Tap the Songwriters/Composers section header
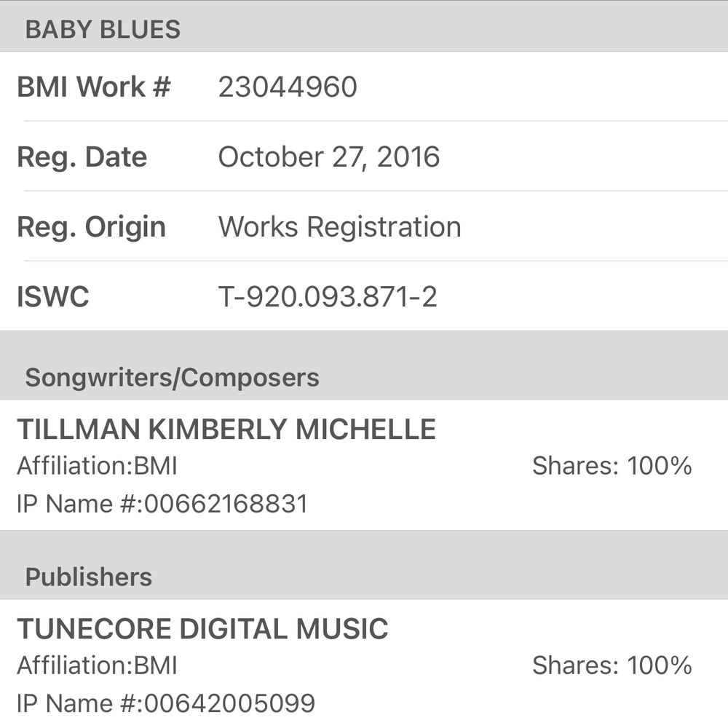The image size is (728, 728). [x=172, y=378]
